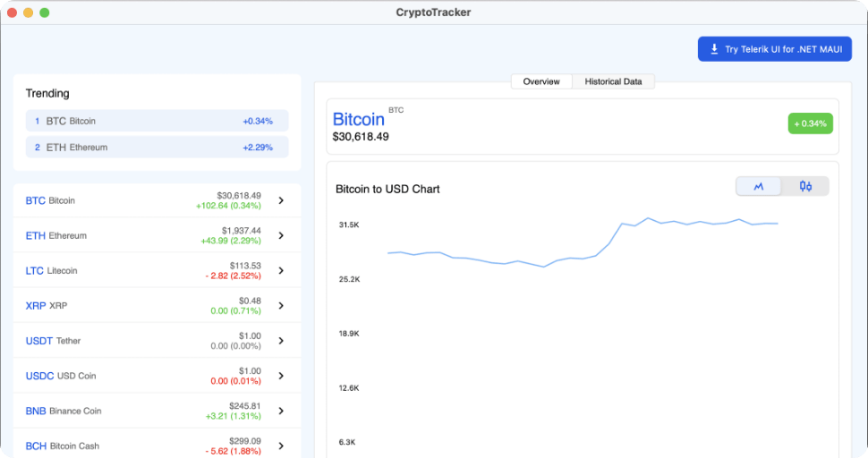
Task: Open BNB Binance Coin chevron arrow
Action: (x=281, y=411)
